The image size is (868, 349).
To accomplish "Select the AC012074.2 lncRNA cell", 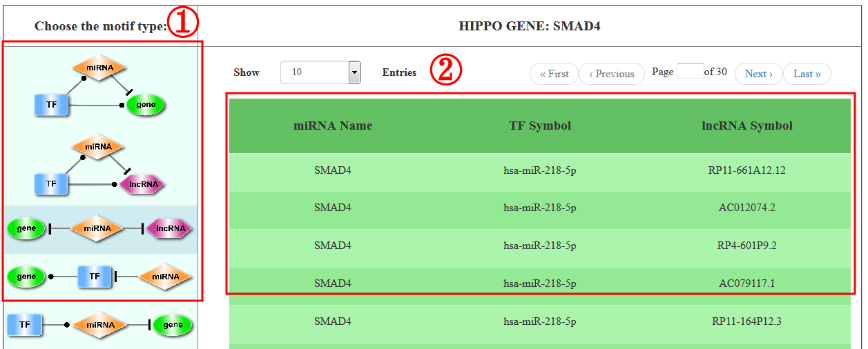I will point(747,208).
